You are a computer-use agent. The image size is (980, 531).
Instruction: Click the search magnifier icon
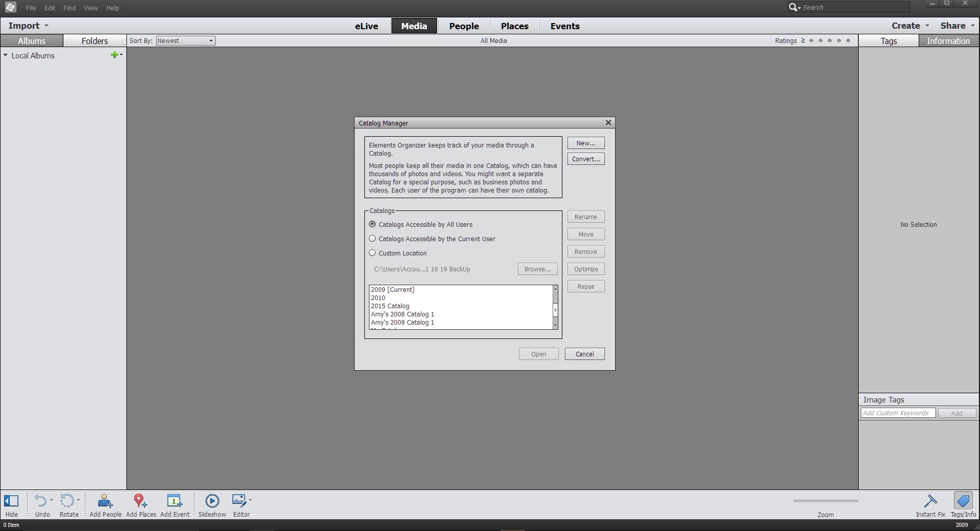pos(793,7)
